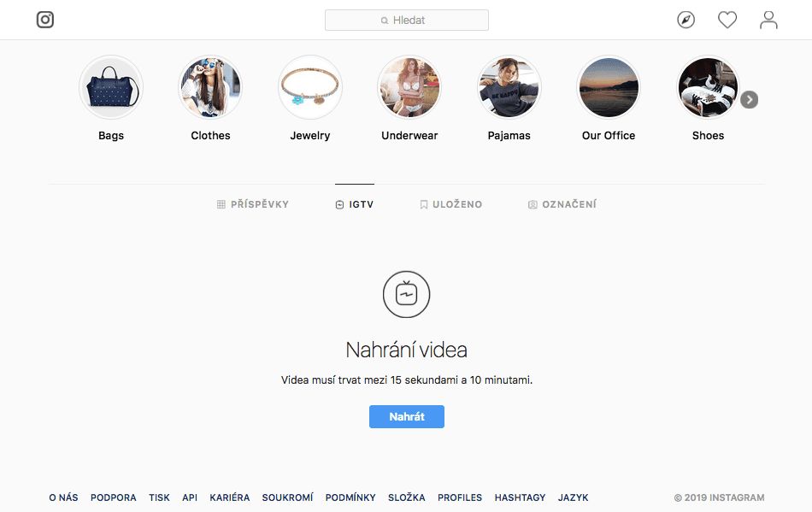Switch to the OZNAČENÍ tab
The width and height of the screenshot is (812, 512).
[x=562, y=204]
